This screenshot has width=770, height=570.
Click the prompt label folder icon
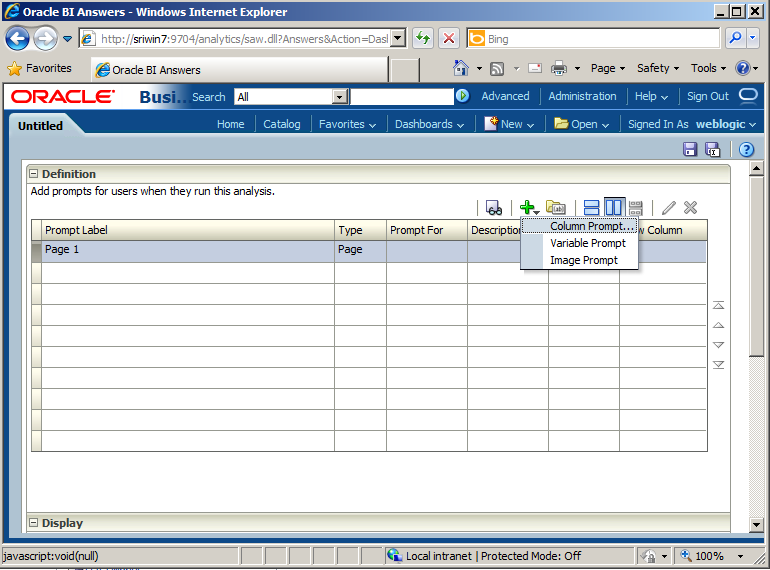[x=555, y=208]
